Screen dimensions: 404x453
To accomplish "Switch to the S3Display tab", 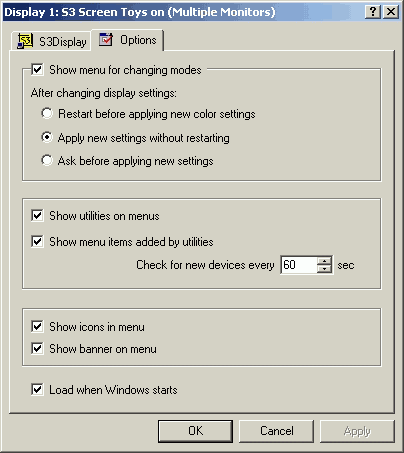I will 51,41.
